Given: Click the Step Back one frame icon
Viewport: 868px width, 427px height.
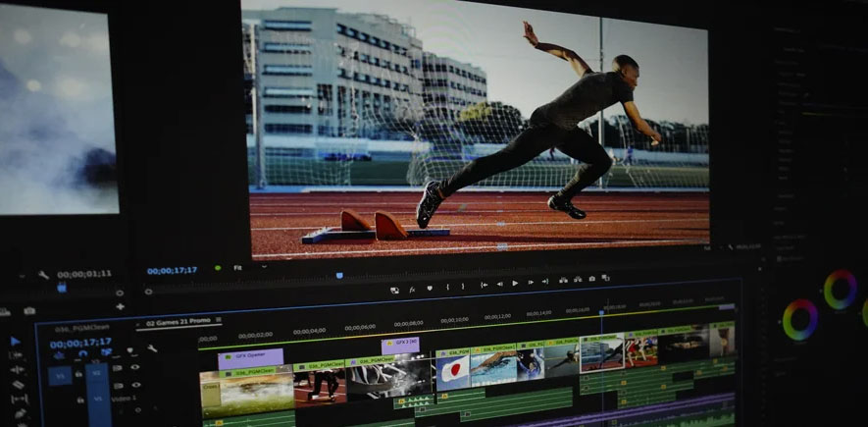Looking at the screenshot, I should pos(500,285).
